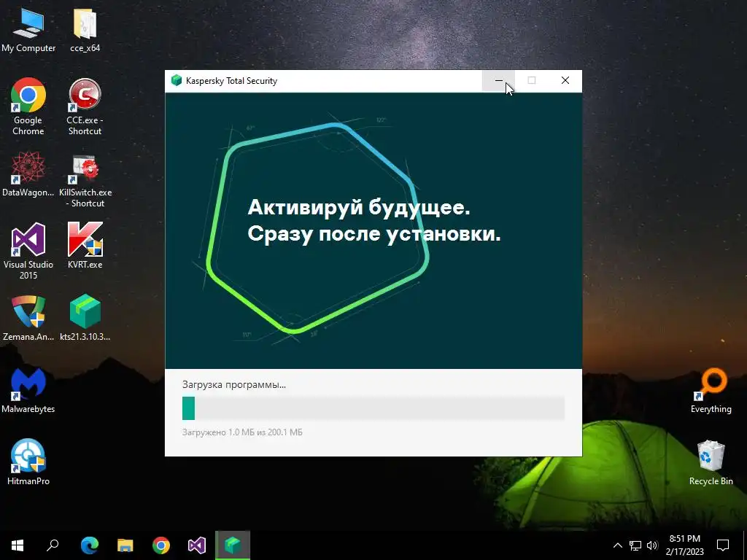Click 'Загружено 1.0 МБ из 200.1 МБ' text
This screenshot has width=747, height=560.
tap(242, 432)
